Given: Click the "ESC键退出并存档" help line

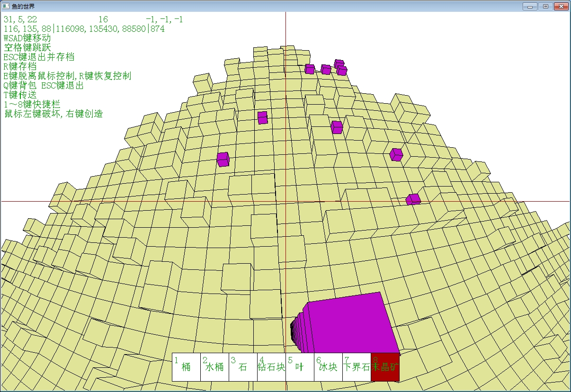Looking at the screenshot, I should point(39,57).
